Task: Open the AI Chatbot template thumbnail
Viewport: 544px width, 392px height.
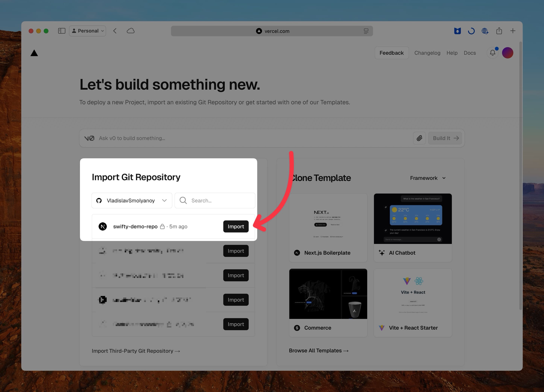Action: [x=413, y=219]
